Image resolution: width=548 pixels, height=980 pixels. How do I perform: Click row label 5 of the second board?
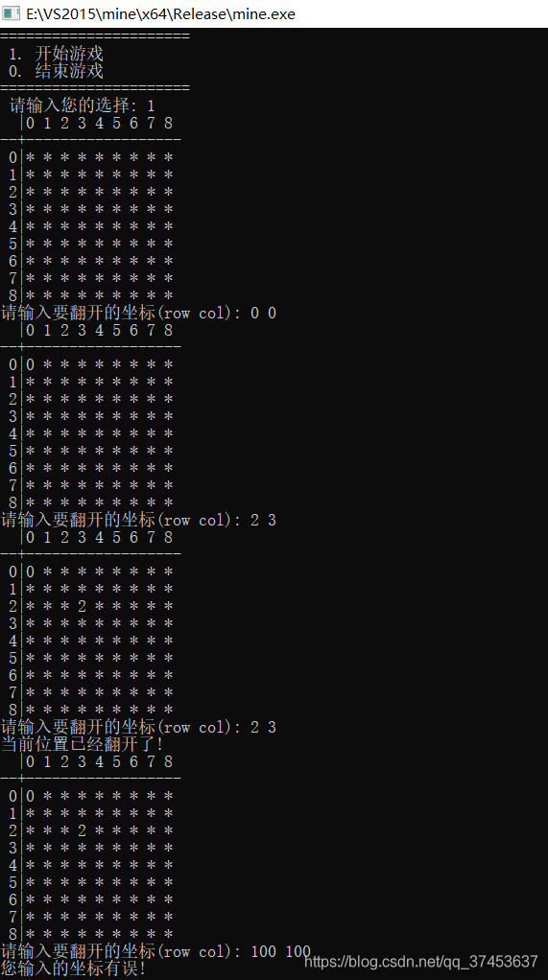(x=13, y=451)
